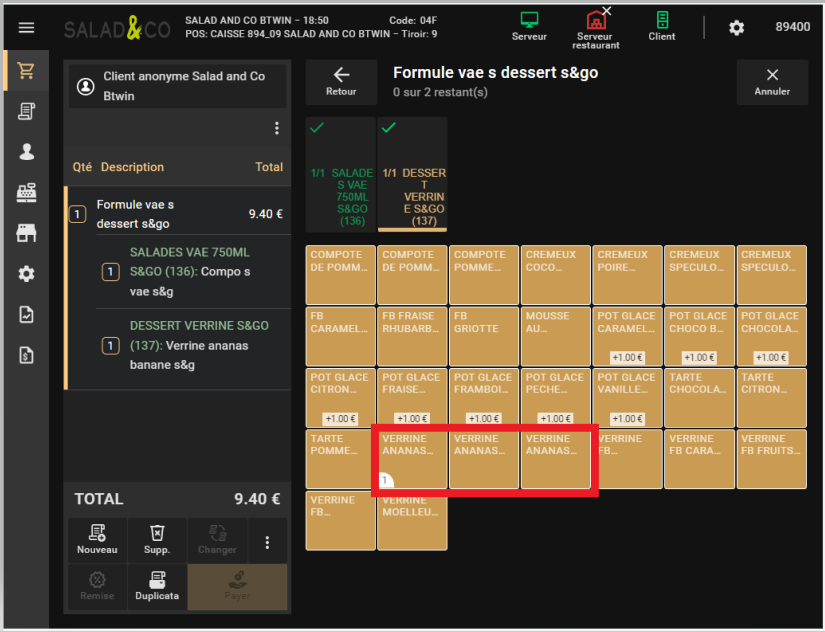
Task: Proceed to payment with Payer
Action: point(237,586)
